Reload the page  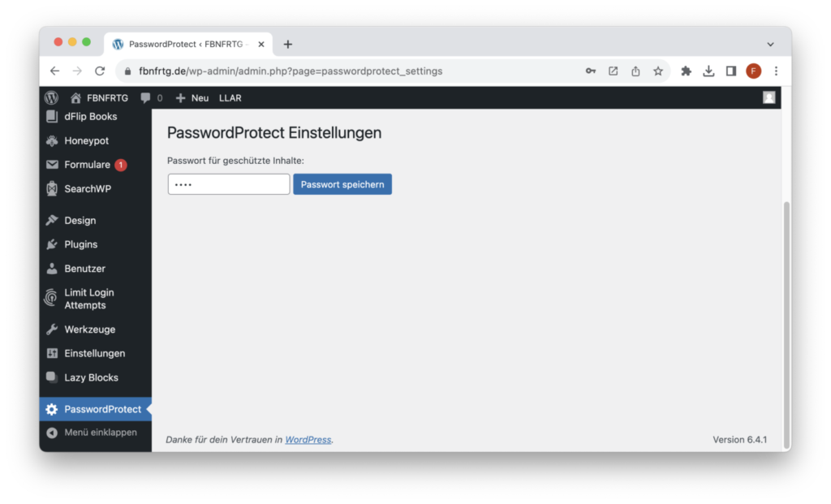point(100,71)
